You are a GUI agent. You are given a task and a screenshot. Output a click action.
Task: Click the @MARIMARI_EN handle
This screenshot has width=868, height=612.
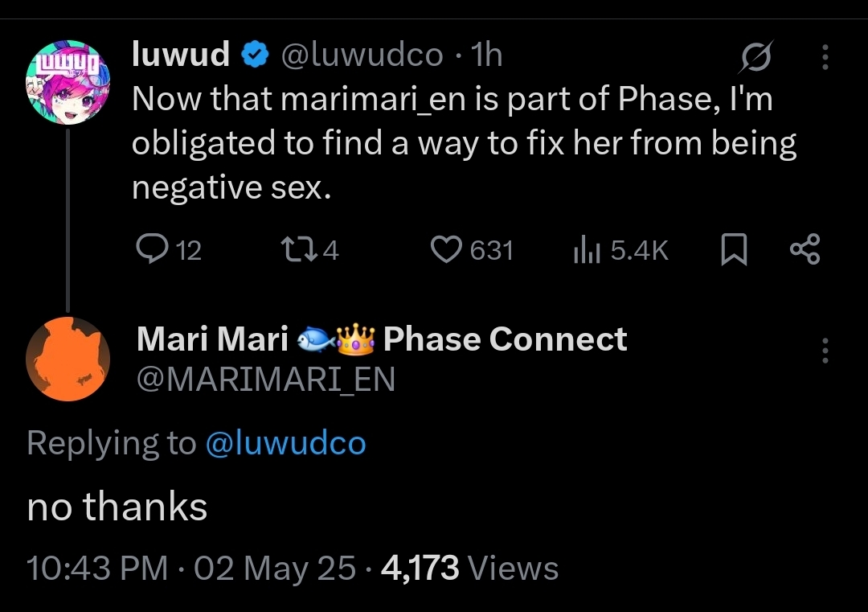[264, 380]
